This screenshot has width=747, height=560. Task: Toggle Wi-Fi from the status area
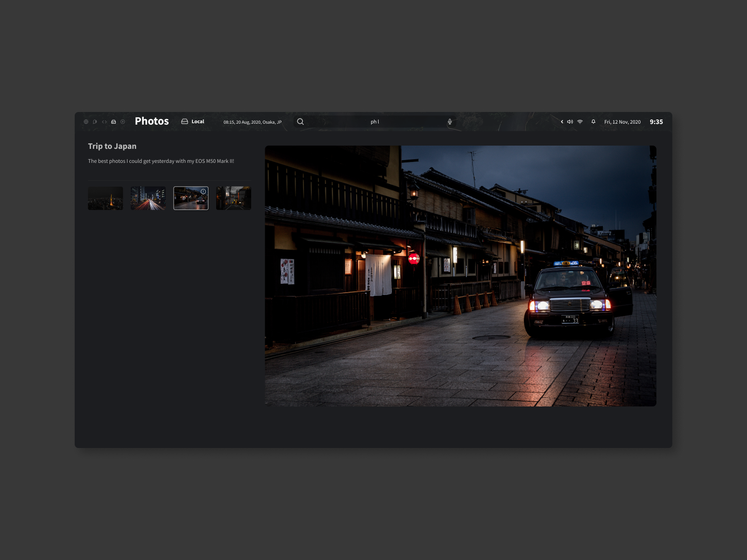(x=580, y=121)
